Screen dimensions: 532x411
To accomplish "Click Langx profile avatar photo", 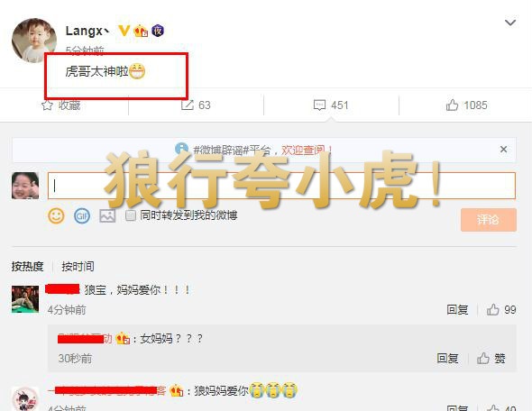I will click(34, 41).
